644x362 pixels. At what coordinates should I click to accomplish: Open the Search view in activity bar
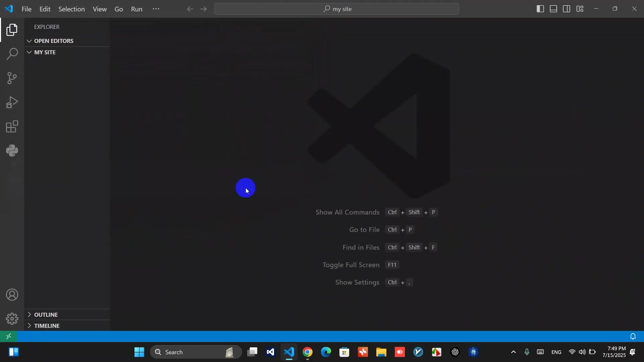pos(12,54)
